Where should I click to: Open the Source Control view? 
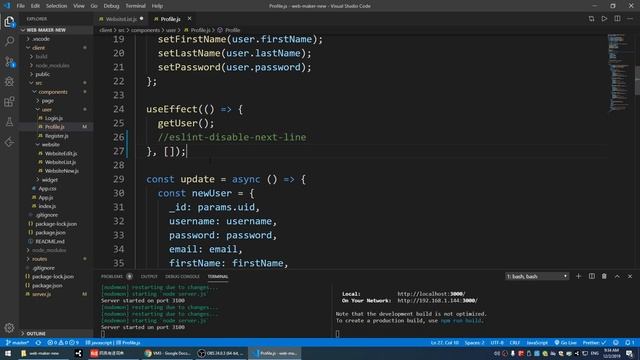(9, 62)
